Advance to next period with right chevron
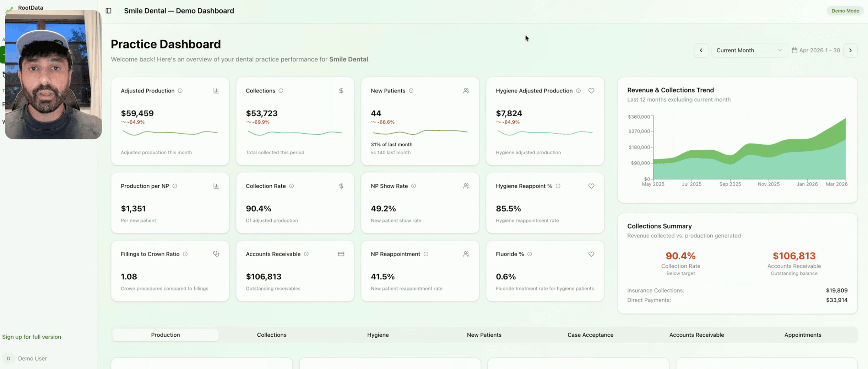Image resolution: width=868 pixels, height=369 pixels. point(851,50)
